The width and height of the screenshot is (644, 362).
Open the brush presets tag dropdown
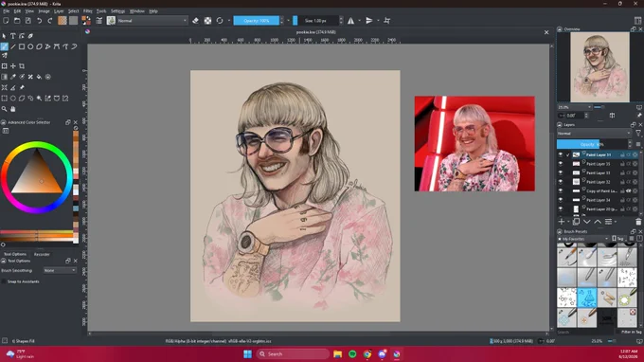coord(582,239)
